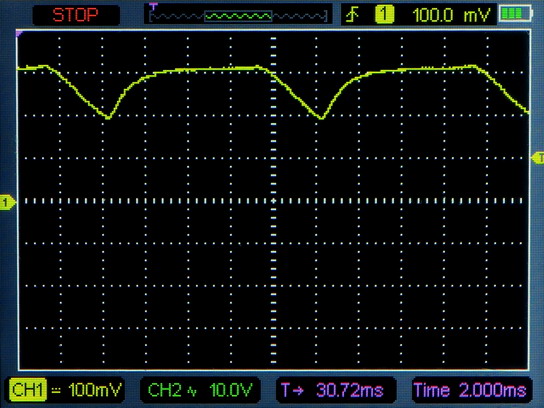Viewport: 544px width, 408px height.
Task: Click the CH1 100mV vertical scale value
Action: [x=95, y=390]
